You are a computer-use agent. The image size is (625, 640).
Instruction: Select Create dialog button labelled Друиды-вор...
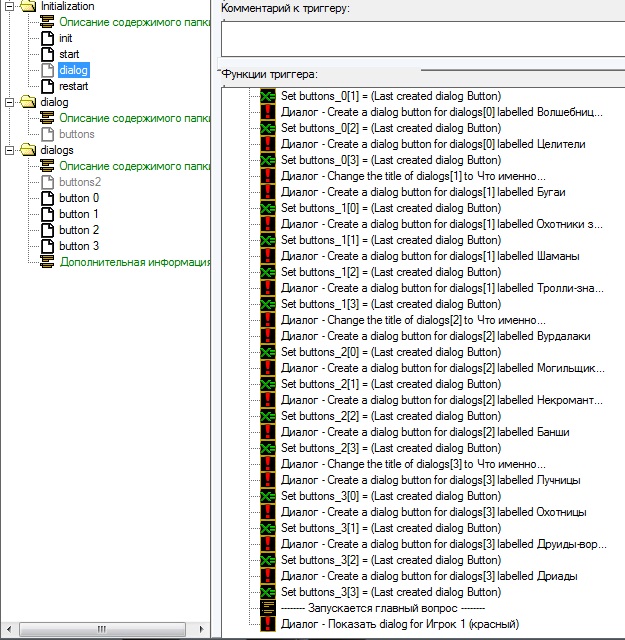[x=443, y=544]
